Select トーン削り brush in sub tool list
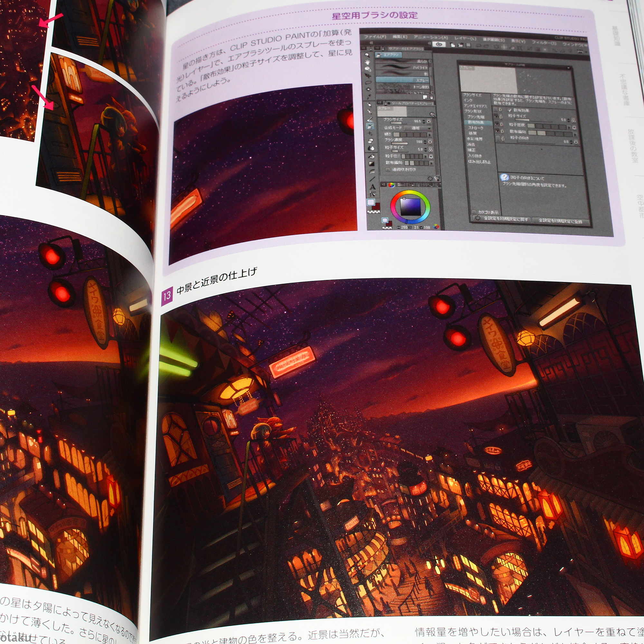This screenshot has width=644, height=644. [403, 87]
